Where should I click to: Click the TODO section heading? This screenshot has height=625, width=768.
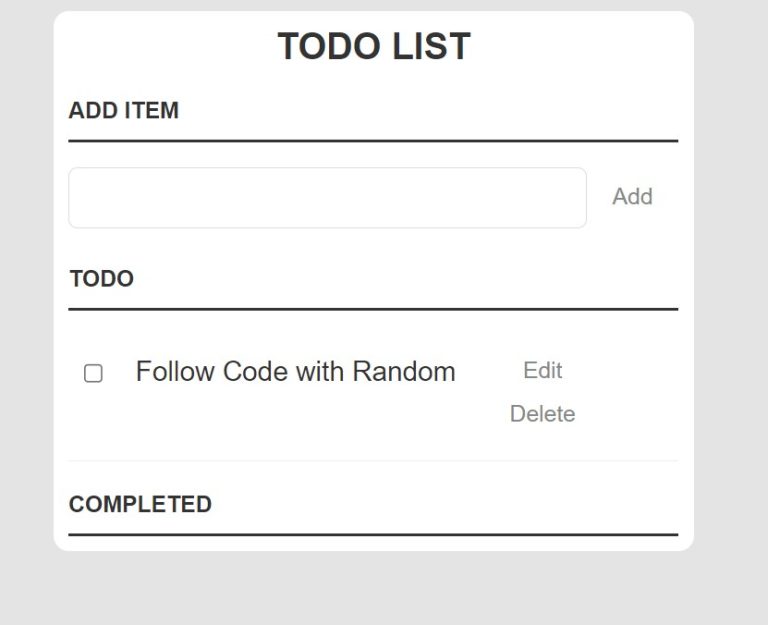101,279
